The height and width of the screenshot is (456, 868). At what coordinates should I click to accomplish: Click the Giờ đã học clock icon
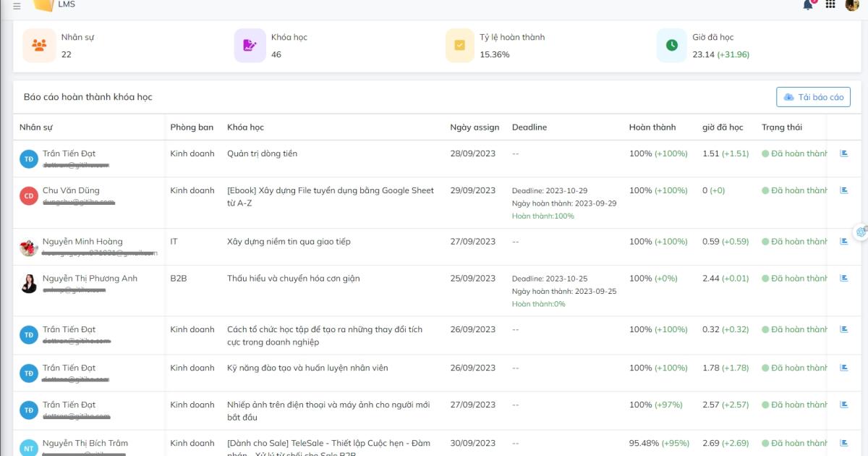tap(672, 46)
